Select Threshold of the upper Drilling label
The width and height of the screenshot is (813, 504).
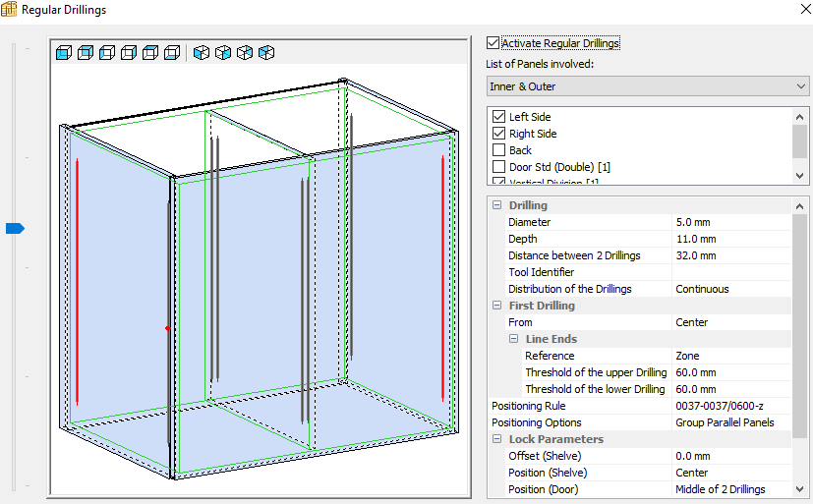[x=597, y=372]
